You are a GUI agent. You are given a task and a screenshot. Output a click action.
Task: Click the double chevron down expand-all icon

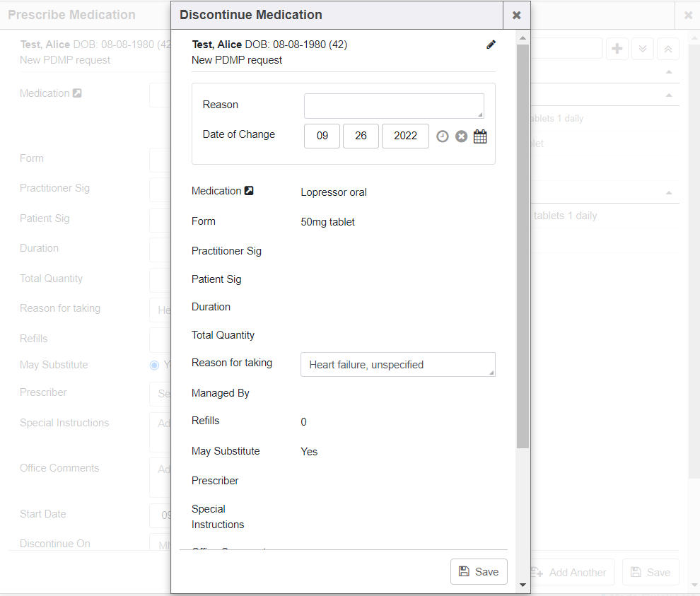coord(642,49)
